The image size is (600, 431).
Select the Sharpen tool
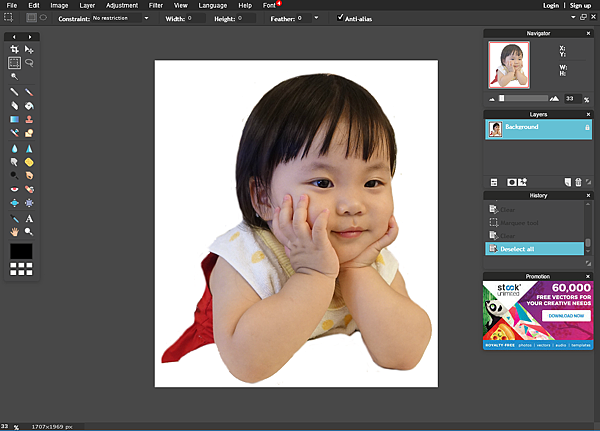(29, 149)
